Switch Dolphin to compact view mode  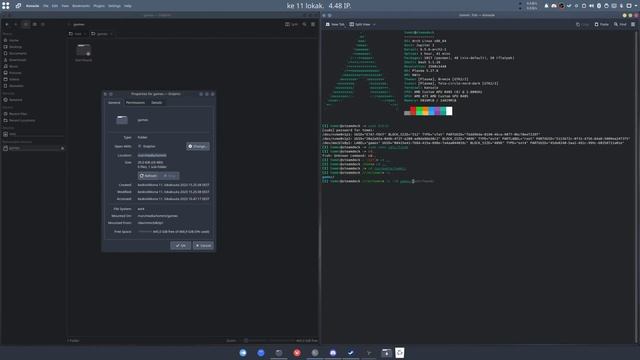34,24
